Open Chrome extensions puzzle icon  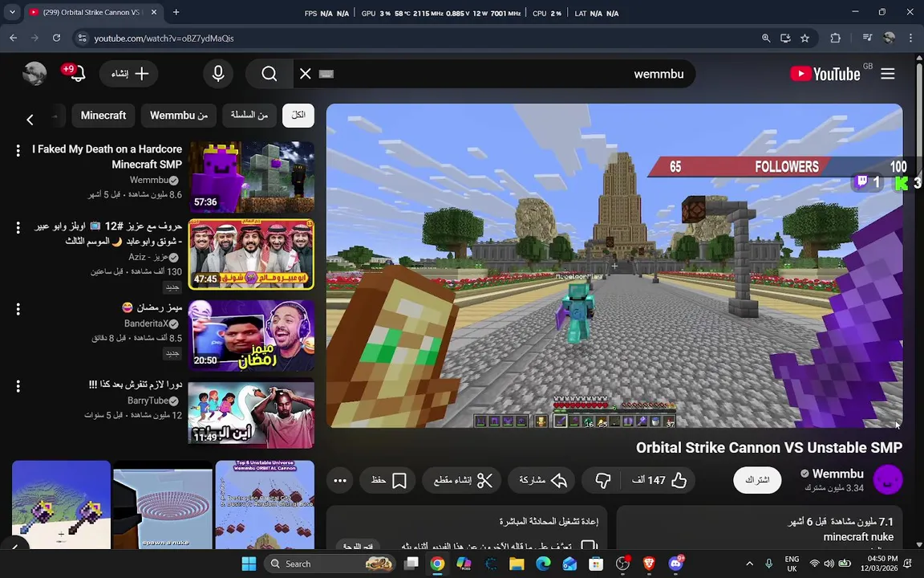835,38
